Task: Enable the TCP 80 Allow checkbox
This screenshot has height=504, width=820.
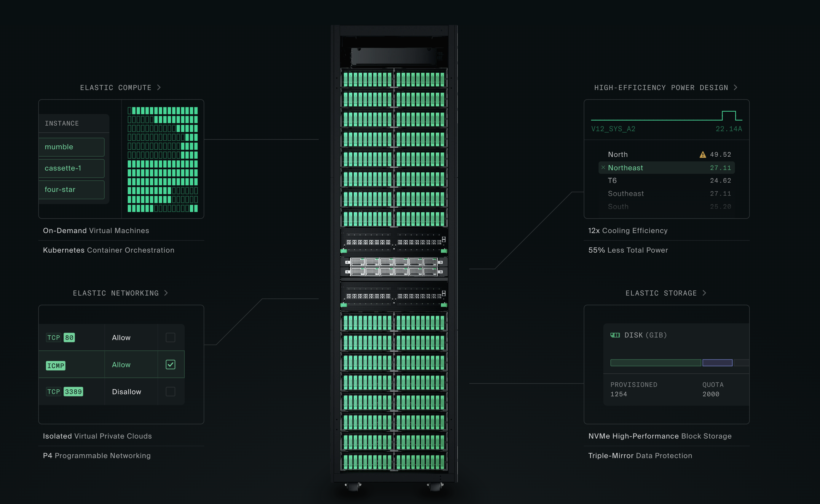Action: pos(170,338)
